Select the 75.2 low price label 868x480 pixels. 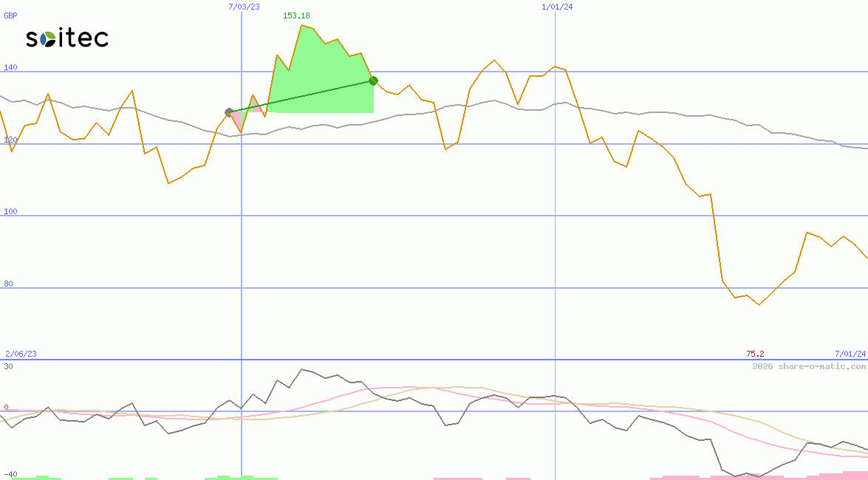pos(755,354)
